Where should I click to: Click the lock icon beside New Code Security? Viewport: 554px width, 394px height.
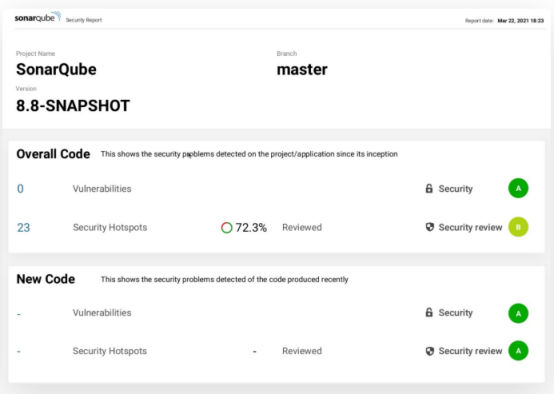429,312
